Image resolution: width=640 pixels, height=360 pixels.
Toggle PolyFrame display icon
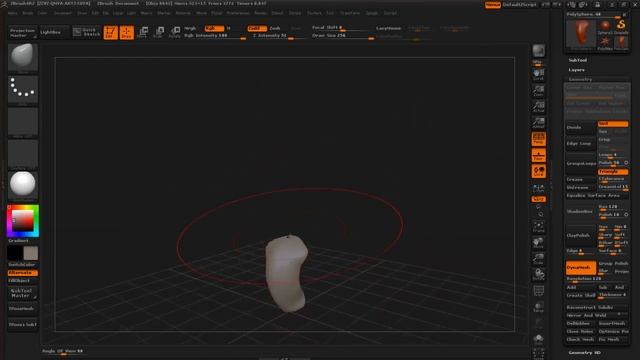tap(538, 291)
